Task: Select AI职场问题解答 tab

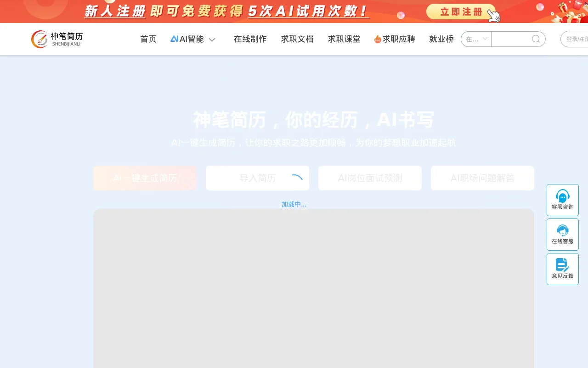Action: click(482, 178)
